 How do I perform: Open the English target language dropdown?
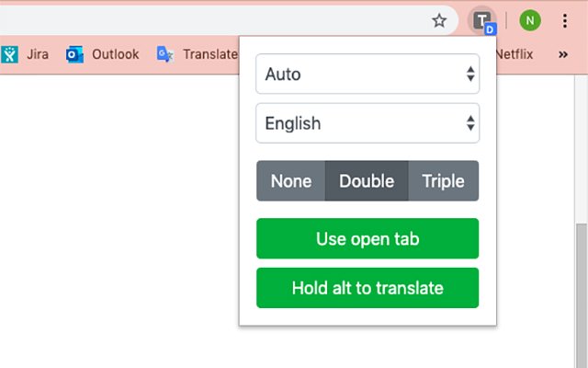367,123
